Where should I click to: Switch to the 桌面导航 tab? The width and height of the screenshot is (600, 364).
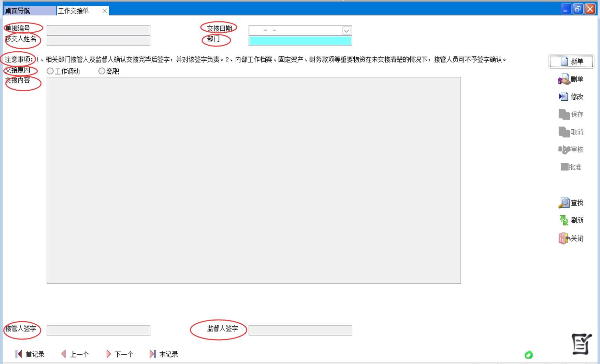coord(29,11)
